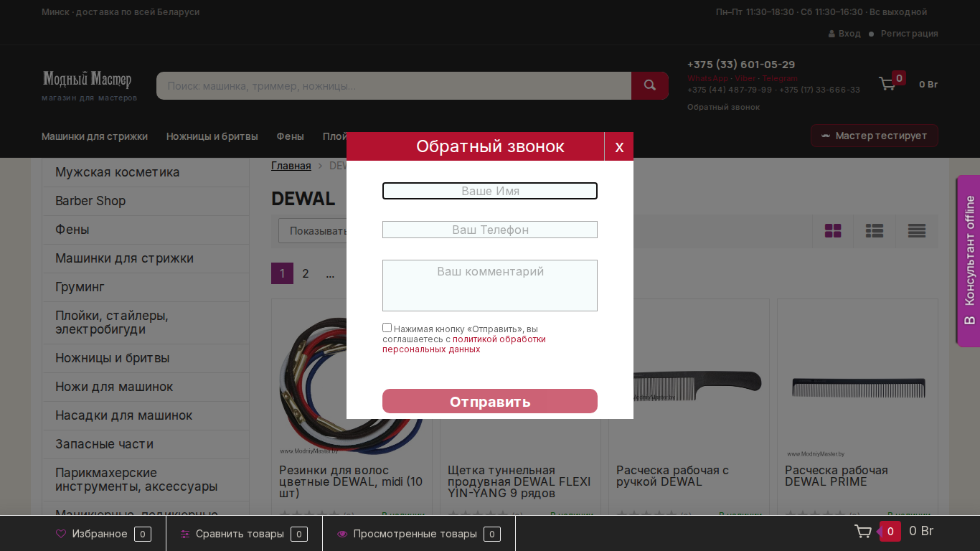This screenshot has height=551, width=980.
Task: Open политикой обработки персональных данных link
Action: 464,344
